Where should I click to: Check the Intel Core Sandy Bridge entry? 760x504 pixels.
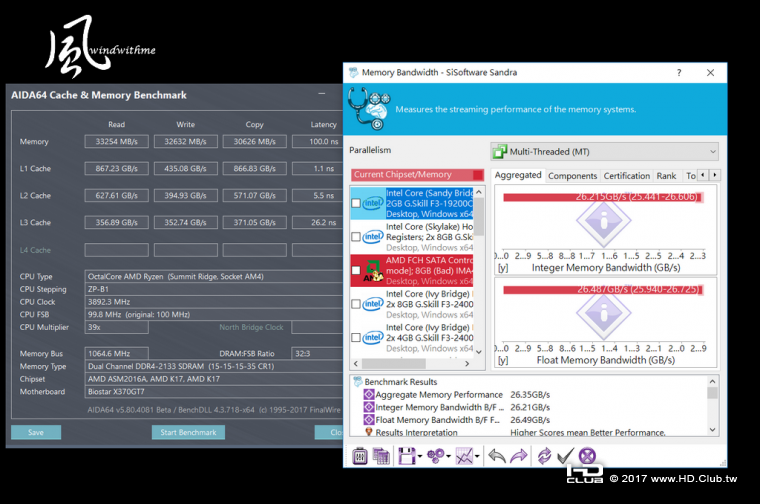click(x=357, y=203)
